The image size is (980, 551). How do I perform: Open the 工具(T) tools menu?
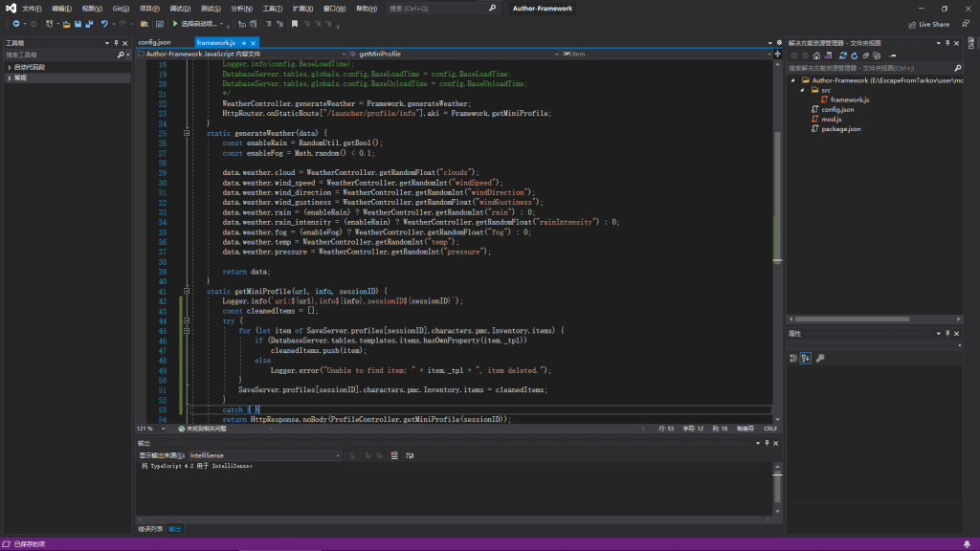[273, 9]
